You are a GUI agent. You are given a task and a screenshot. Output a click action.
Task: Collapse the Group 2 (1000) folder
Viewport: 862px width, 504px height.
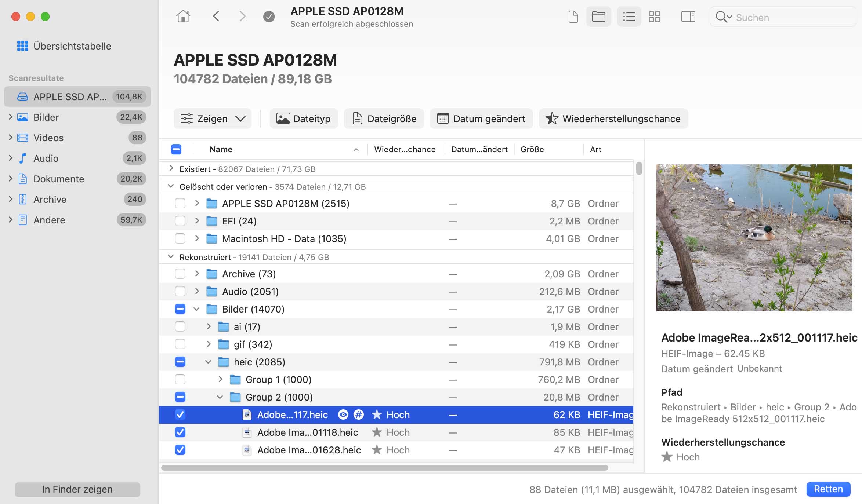point(220,397)
